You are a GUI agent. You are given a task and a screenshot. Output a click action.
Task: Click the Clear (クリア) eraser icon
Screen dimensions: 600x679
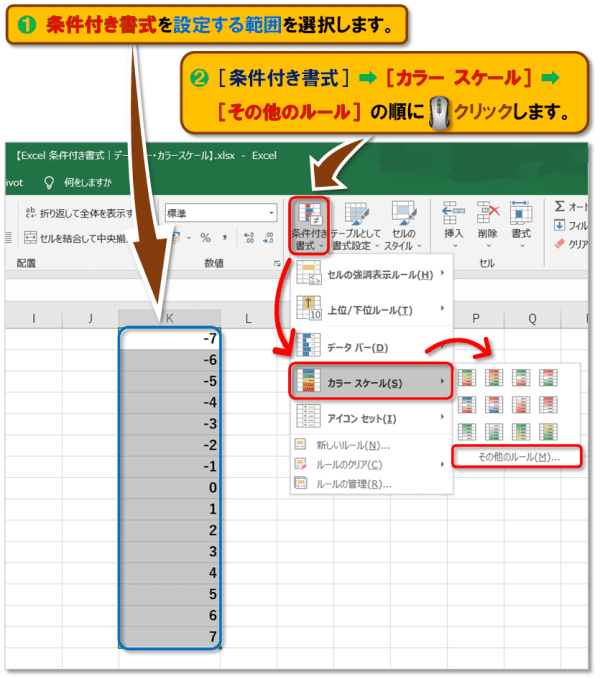pyautogui.click(x=560, y=244)
